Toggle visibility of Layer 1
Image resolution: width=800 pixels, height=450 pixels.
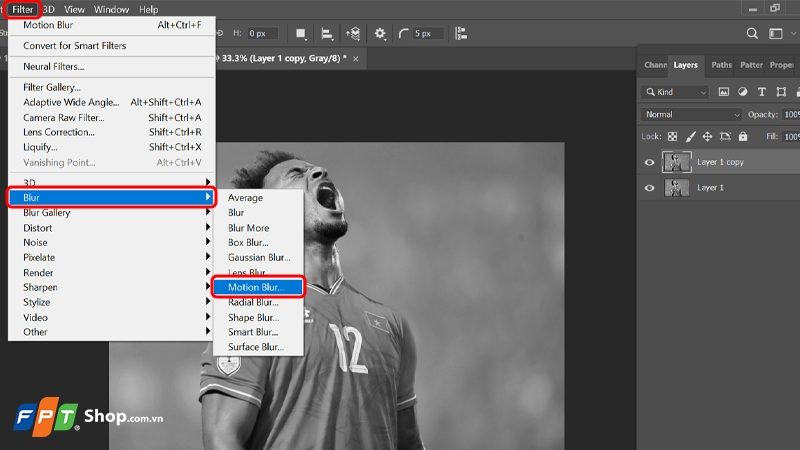[x=650, y=188]
